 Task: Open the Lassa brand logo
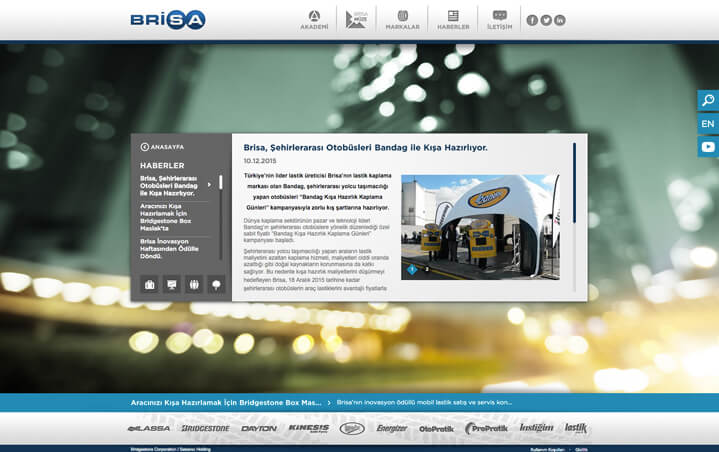coord(149,428)
